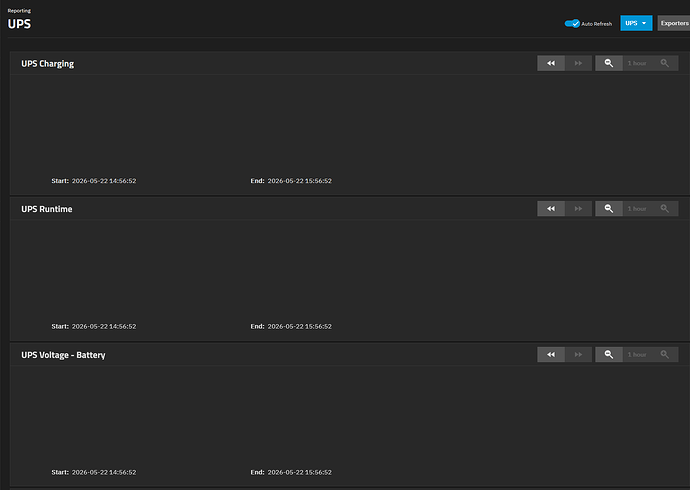This screenshot has width=690, height=490.
Task: Click the UPS Charging card title
Action: (x=48, y=64)
